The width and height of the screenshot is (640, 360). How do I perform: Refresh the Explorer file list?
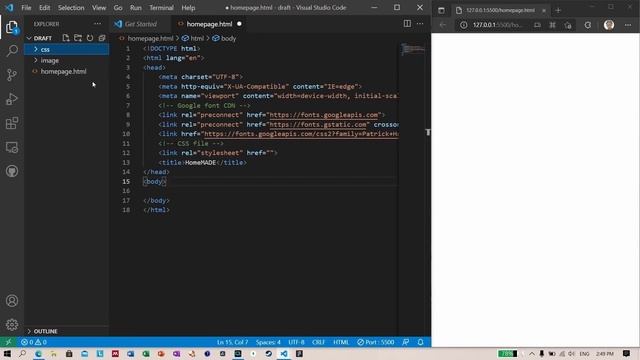coord(90,38)
